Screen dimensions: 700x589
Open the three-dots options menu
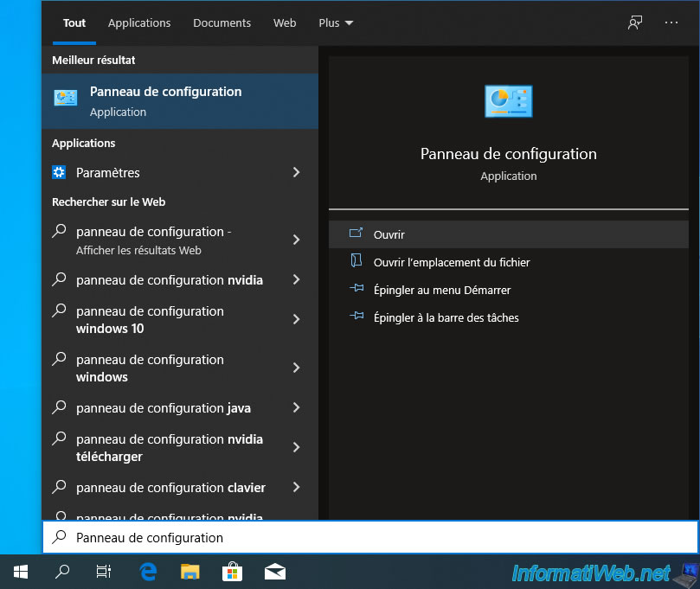coord(671,22)
